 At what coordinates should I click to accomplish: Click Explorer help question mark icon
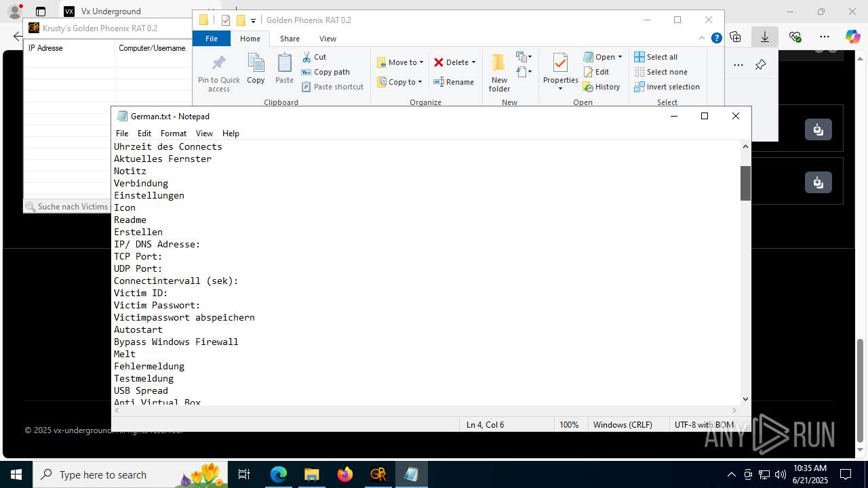point(716,39)
